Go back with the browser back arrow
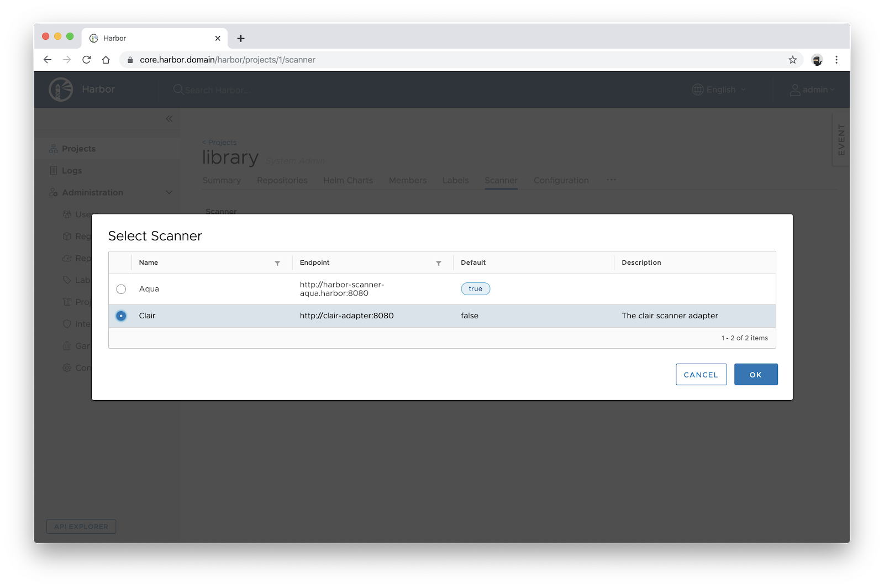 tap(48, 60)
